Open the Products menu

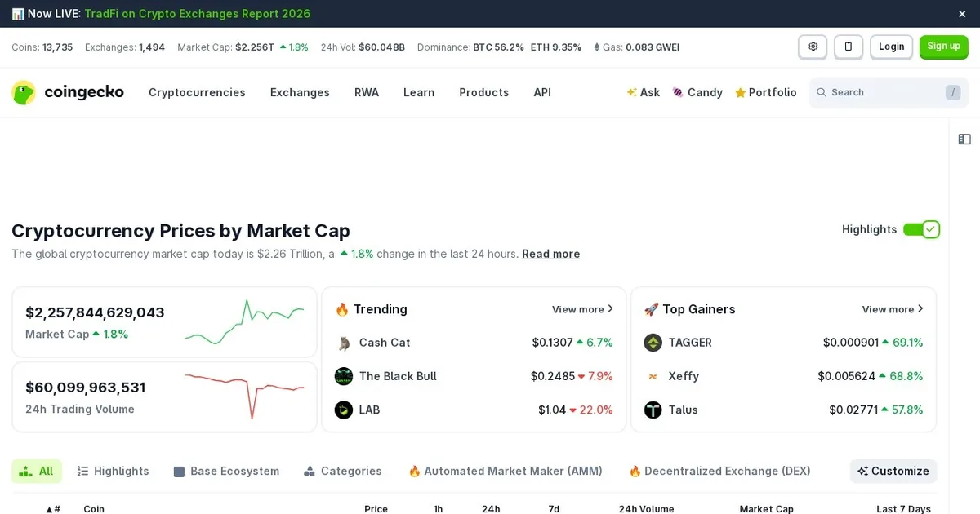pos(483,92)
